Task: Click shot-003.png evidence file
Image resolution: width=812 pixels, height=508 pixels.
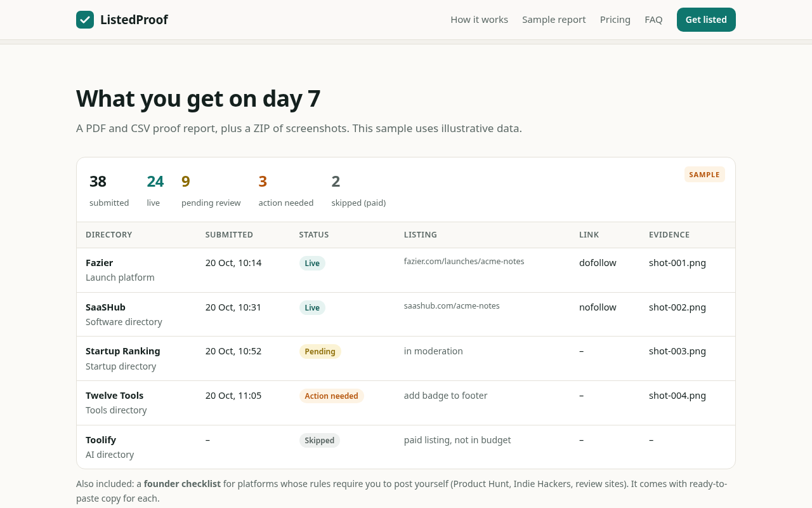Action: pyautogui.click(x=678, y=351)
